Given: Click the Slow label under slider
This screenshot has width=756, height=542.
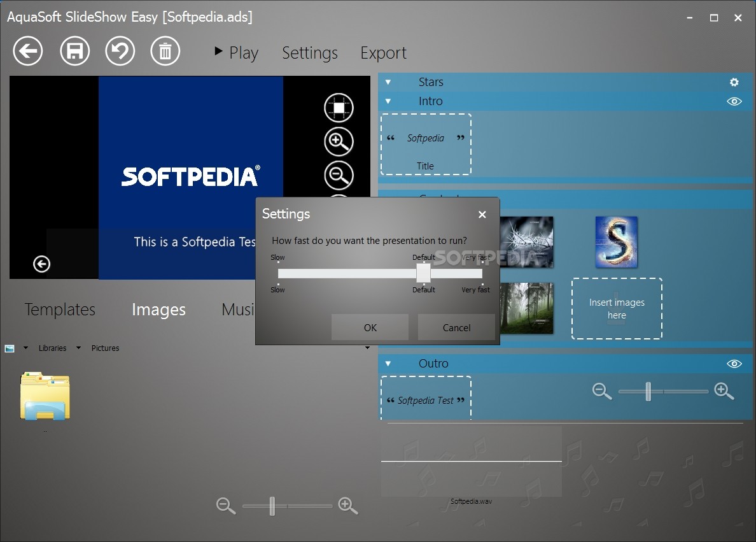Looking at the screenshot, I should 277,290.
